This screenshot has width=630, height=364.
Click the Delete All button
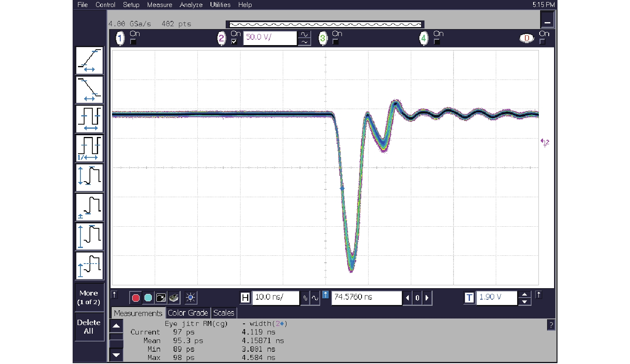(x=89, y=327)
